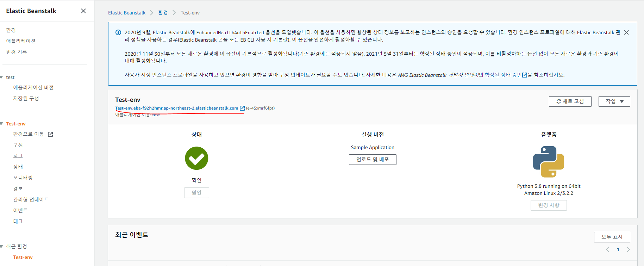
Task: Open 모니터링 monitoring page
Action: [x=23, y=178]
